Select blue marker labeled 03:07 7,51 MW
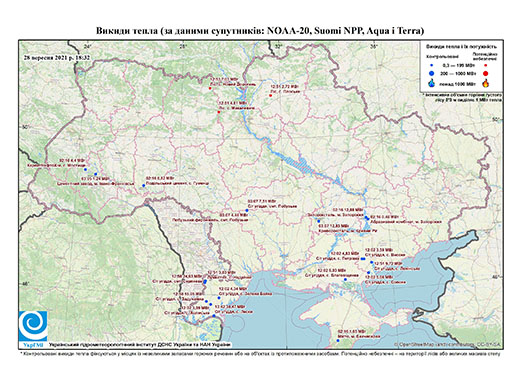Screen dimensions: 520x368 point(247,210)
